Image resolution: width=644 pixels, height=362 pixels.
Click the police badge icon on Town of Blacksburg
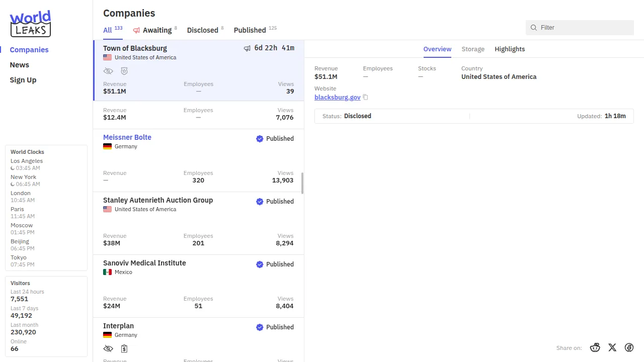(124, 71)
